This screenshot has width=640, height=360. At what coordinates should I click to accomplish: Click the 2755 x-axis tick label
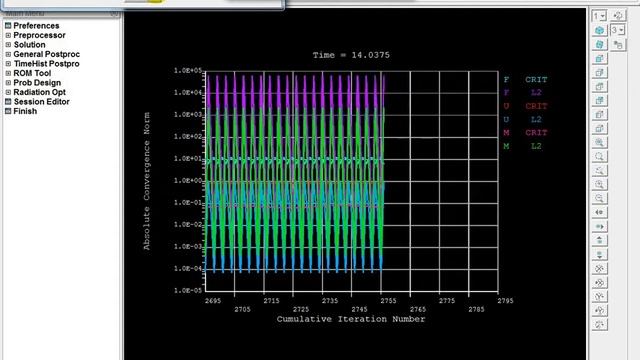point(388,301)
